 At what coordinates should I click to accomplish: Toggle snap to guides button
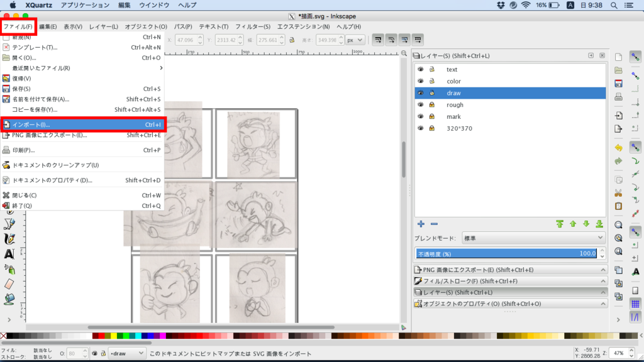pyautogui.click(x=635, y=317)
